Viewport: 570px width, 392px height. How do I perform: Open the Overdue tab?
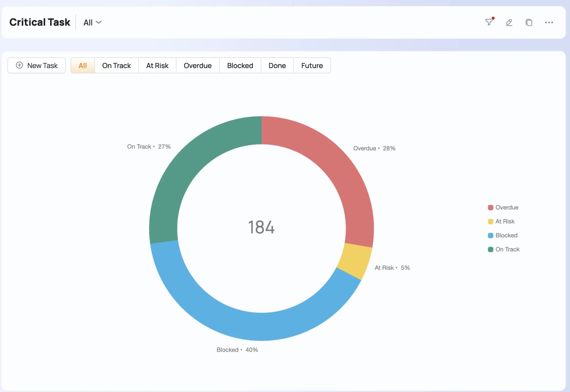pos(198,66)
